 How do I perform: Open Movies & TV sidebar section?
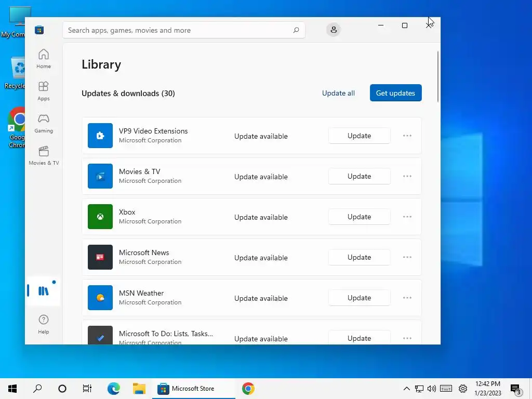(44, 155)
